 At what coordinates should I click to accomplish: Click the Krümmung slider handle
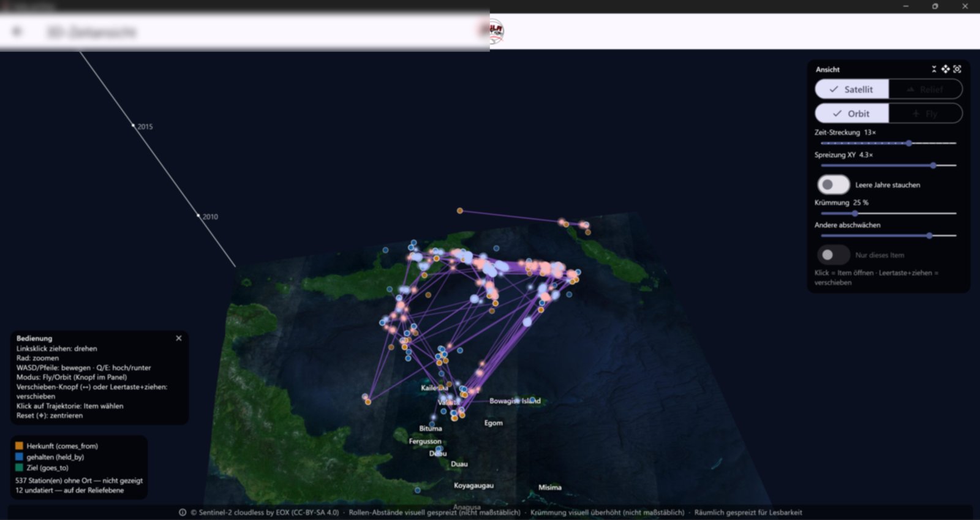[x=855, y=213]
